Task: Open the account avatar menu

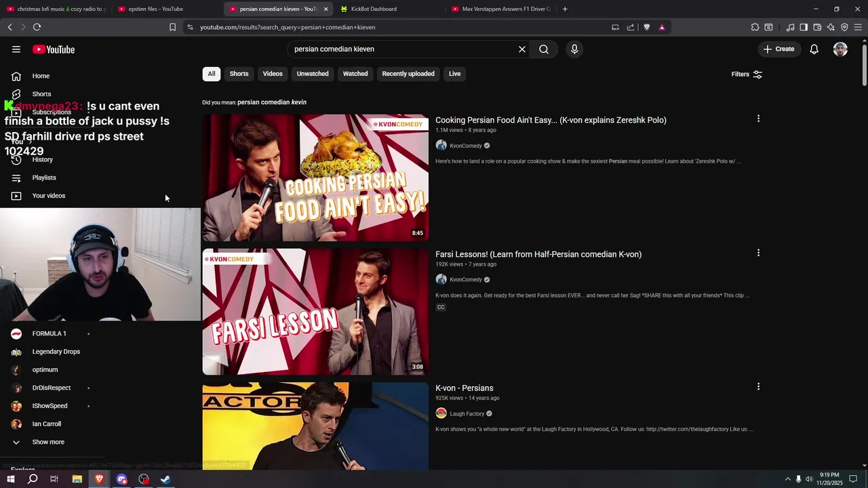Action: [840, 49]
